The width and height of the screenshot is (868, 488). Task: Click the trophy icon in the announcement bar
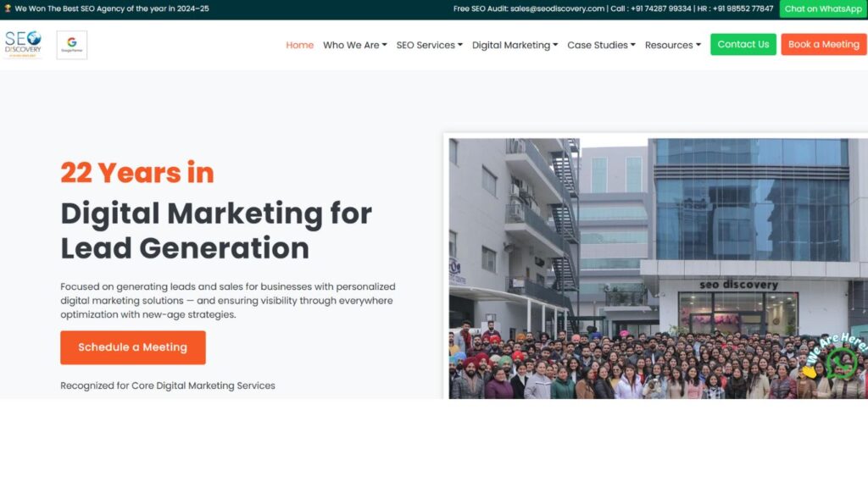[x=8, y=8]
